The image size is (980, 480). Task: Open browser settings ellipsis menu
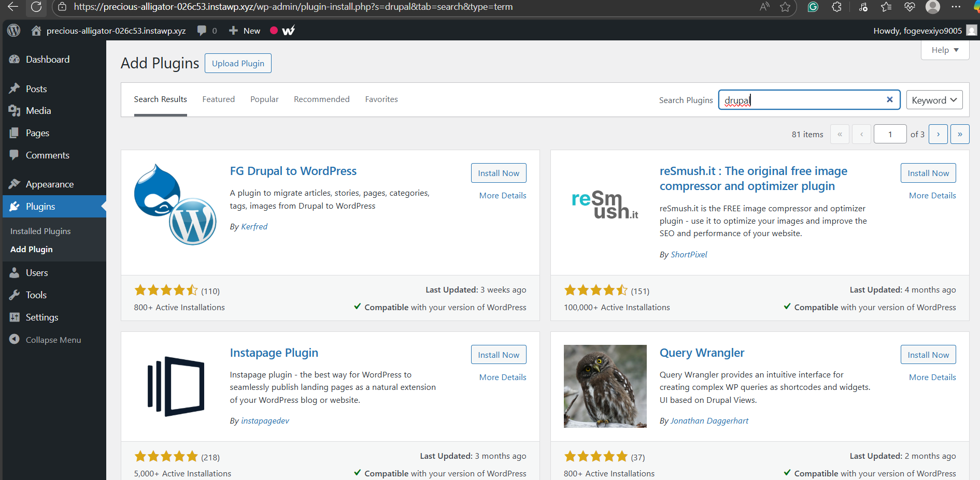click(x=956, y=7)
